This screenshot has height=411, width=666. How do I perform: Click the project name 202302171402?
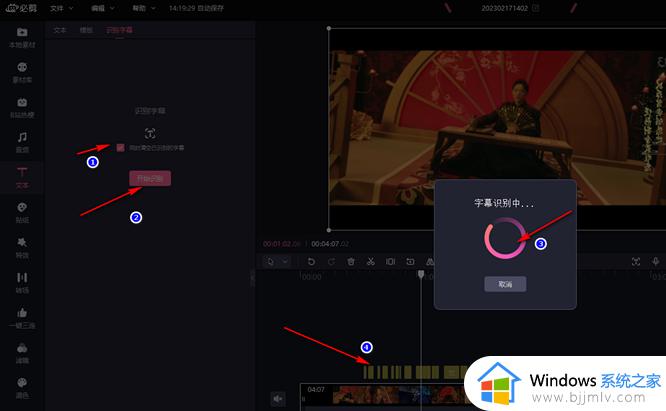(x=505, y=8)
